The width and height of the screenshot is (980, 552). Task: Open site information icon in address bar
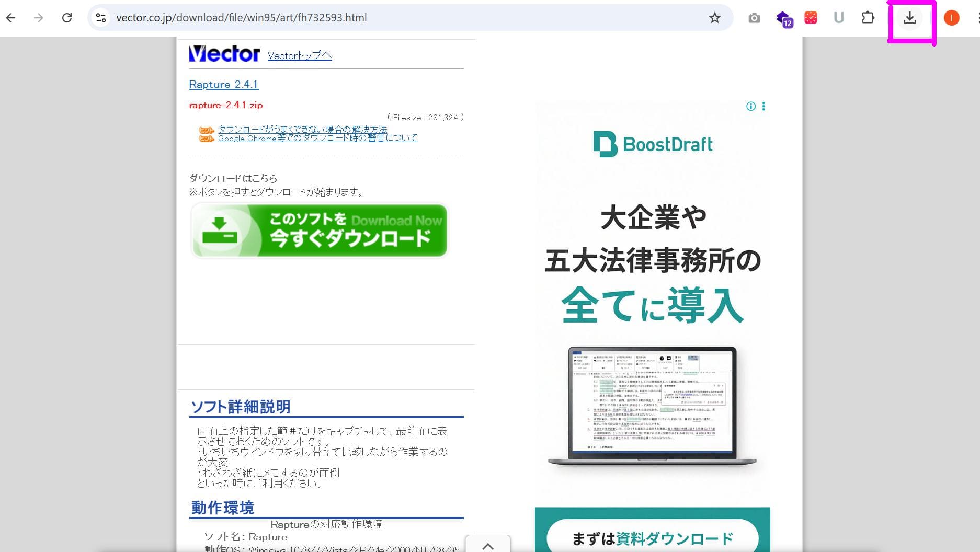[101, 18]
